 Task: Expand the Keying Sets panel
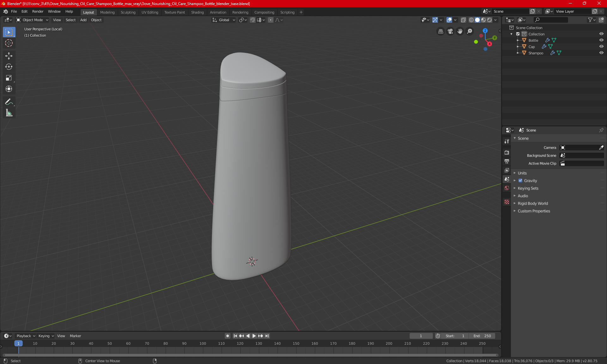click(528, 188)
